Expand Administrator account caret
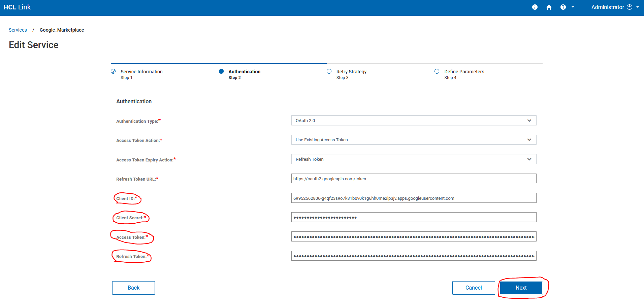Image resolution: width=644 pixels, height=299 pixels. [638, 7]
